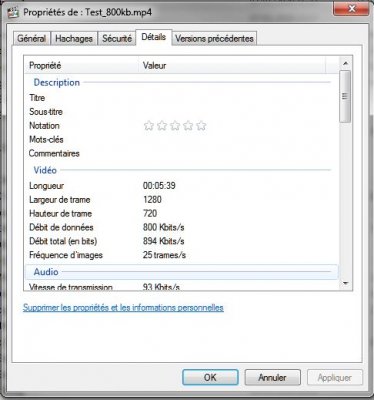Click the Débit total (en bits) label
The width and height of the screenshot is (374, 400).
[63, 241]
